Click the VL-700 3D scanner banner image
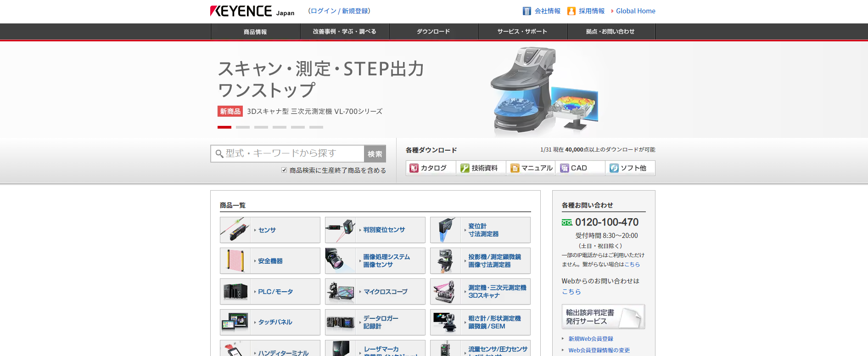Screen dimensions: 868x356 pos(544,91)
